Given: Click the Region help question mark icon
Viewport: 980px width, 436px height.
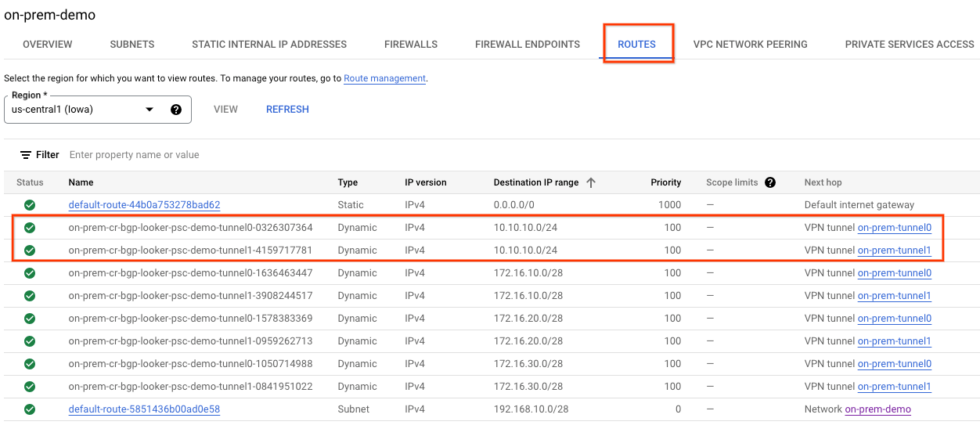Looking at the screenshot, I should 176,110.
